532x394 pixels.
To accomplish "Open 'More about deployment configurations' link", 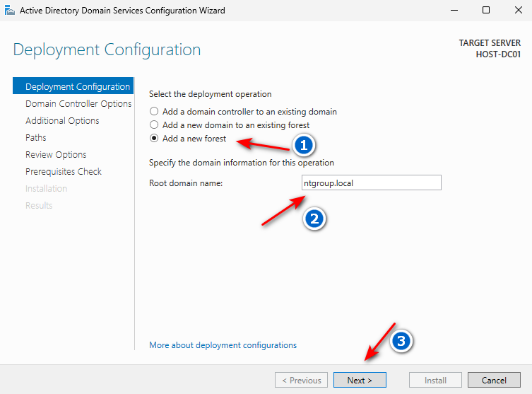I will [x=223, y=345].
